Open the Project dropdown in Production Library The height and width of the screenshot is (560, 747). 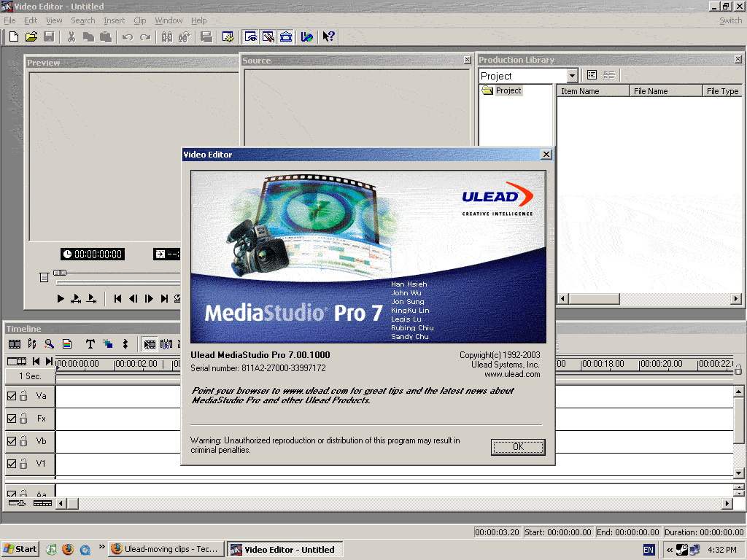[x=572, y=76]
